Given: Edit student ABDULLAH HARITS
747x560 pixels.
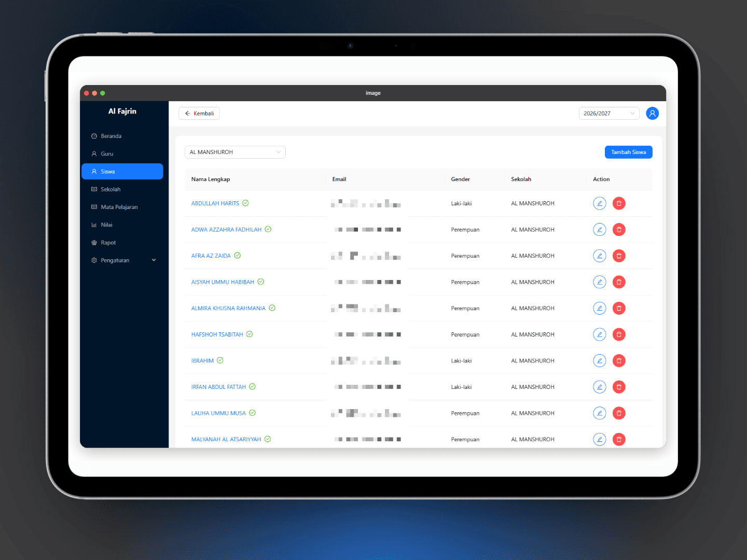Looking at the screenshot, I should [x=599, y=203].
